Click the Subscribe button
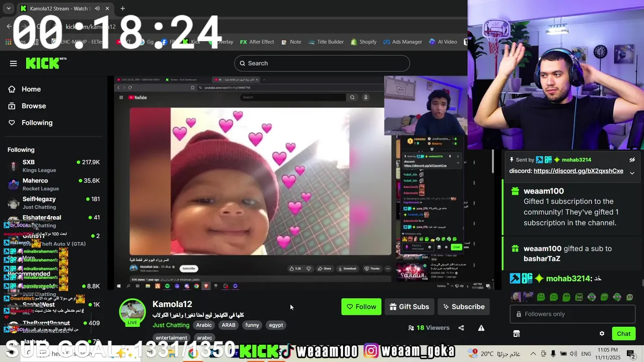The height and width of the screenshot is (362, 644). [463, 307]
